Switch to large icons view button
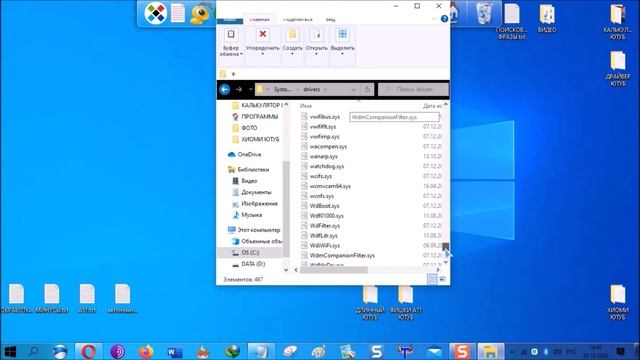This screenshot has height=360, width=640. pyautogui.click(x=442, y=279)
